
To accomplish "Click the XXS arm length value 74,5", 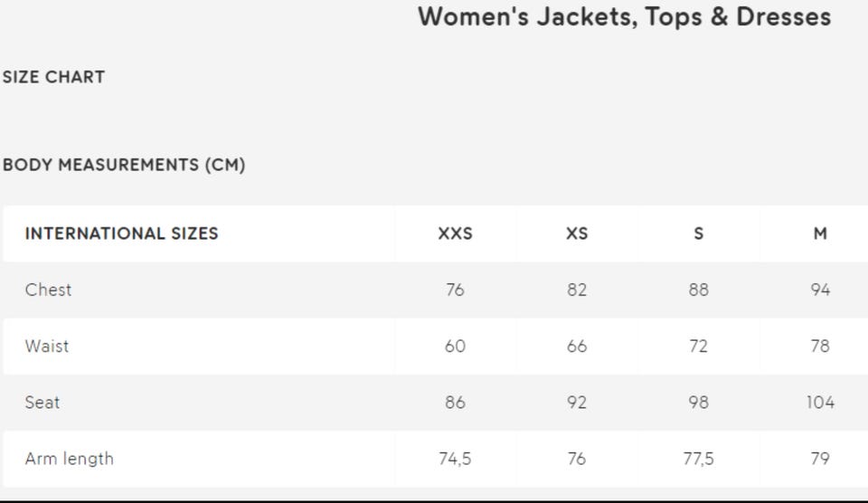I will click(x=455, y=459).
